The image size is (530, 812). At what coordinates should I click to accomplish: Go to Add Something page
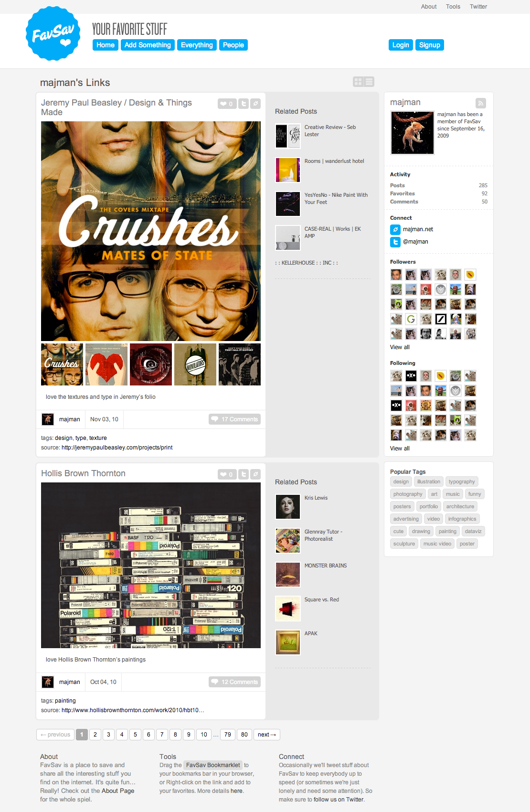[148, 45]
